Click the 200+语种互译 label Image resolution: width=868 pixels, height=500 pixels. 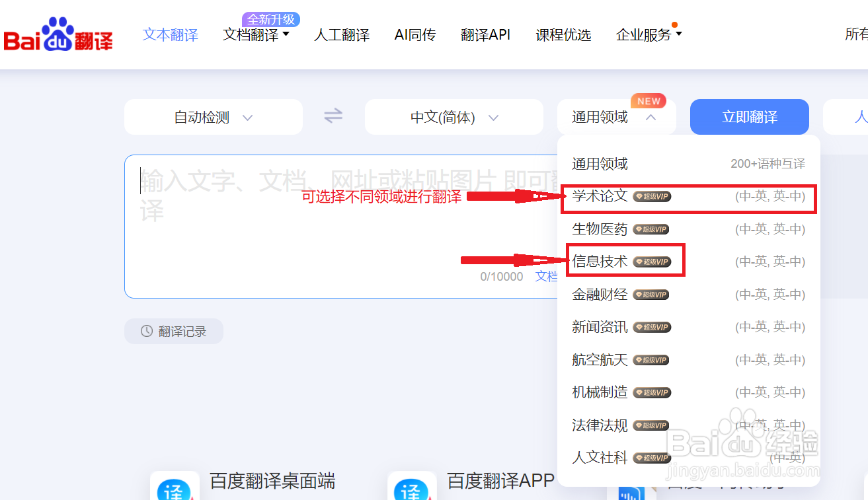(x=768, y=164)
